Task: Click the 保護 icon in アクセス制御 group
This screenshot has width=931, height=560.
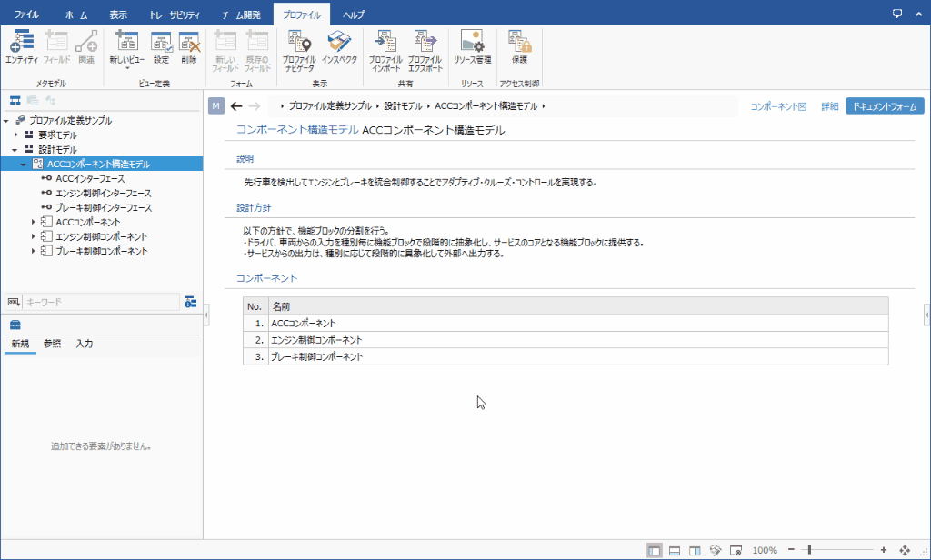Action: (518, 44)
